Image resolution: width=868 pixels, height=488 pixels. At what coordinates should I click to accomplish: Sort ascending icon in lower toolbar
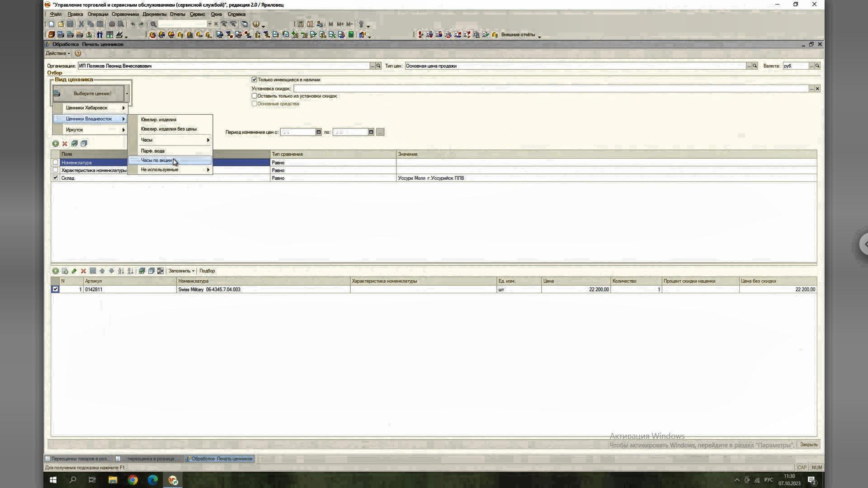(121, 271)
